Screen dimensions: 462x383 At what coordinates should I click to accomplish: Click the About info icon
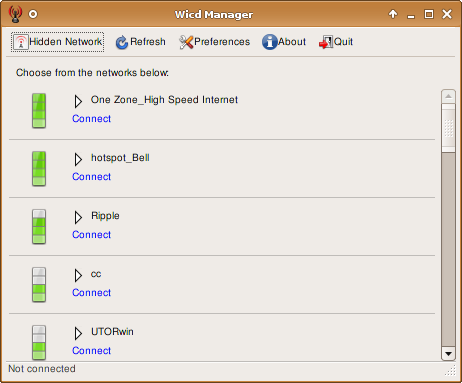point(269,42)
